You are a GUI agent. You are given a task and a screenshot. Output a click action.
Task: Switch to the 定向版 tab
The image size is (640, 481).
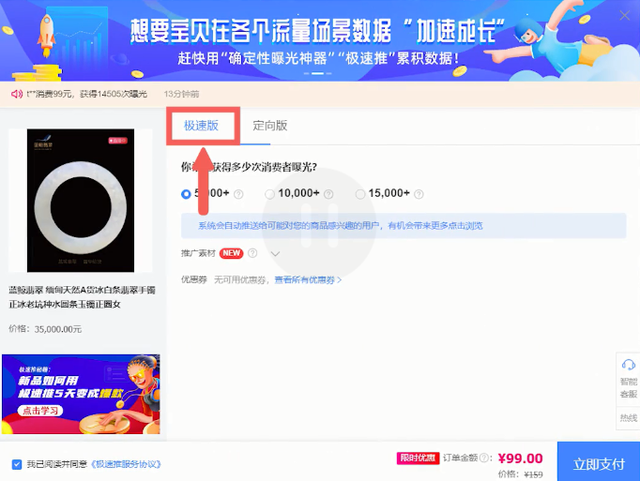pyautogui.click(x=270, y=125)
